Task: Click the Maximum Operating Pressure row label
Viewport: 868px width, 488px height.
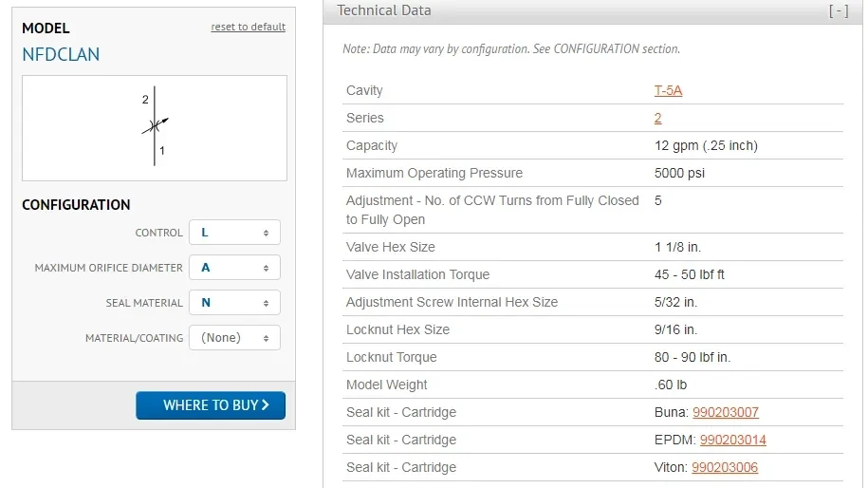Action: pyautogui.click(x=434, y=174)
